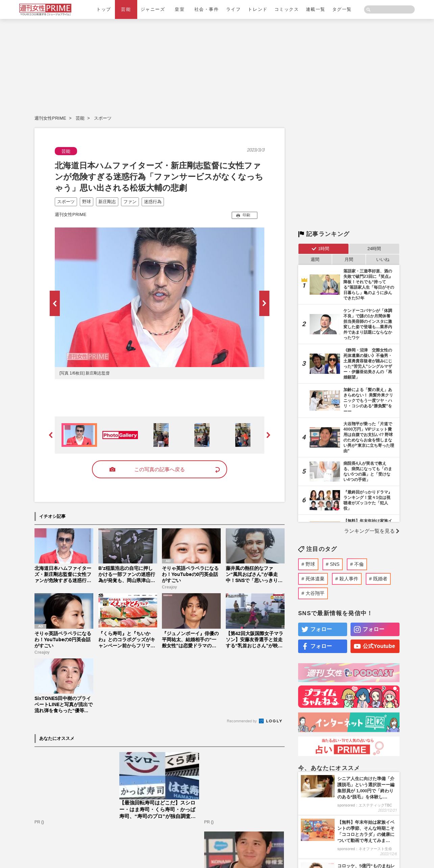
Task: Show the next photo with right arrow
Action: coord(264,303)
